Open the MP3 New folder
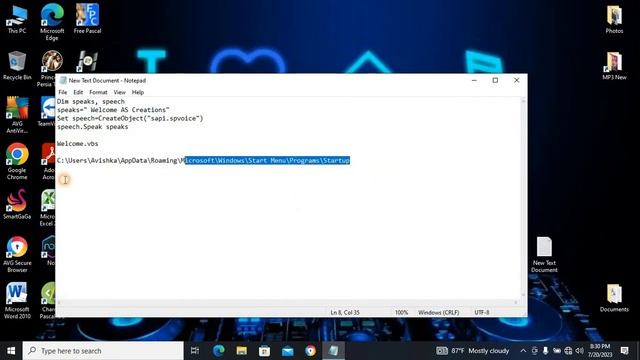 pyautogui.click(x=614, y=66)
